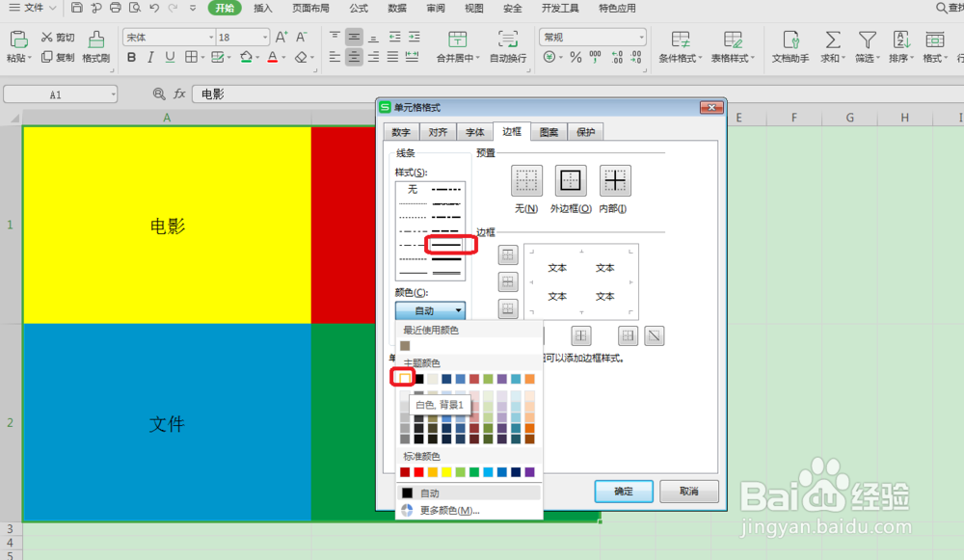Click the fill color bucket icon
Viewport: 964px width, 560px height.
click(246, 57)
